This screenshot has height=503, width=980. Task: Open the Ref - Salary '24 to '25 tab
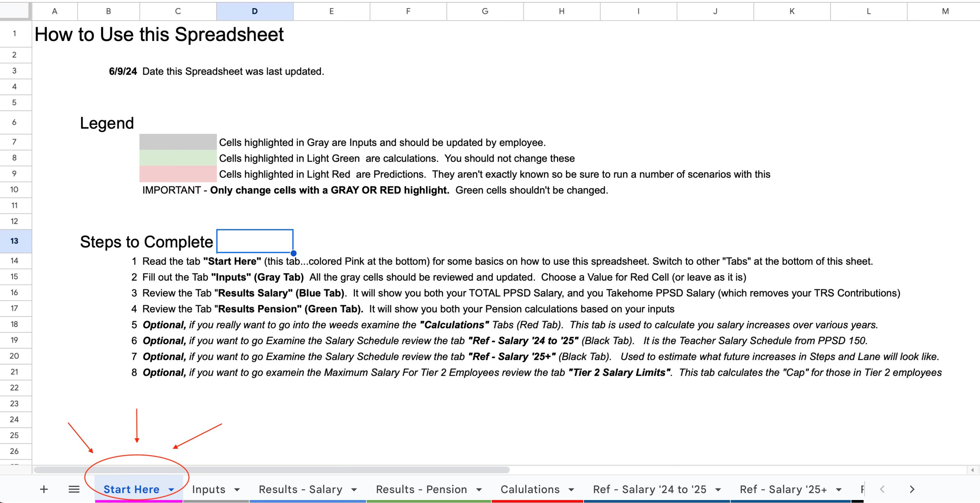pos(649,489)
